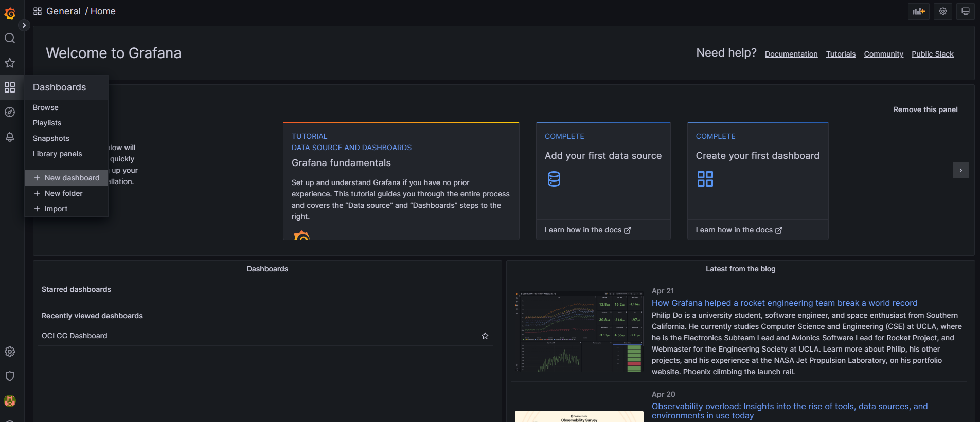Choose Import menu entry

point(66,209)
